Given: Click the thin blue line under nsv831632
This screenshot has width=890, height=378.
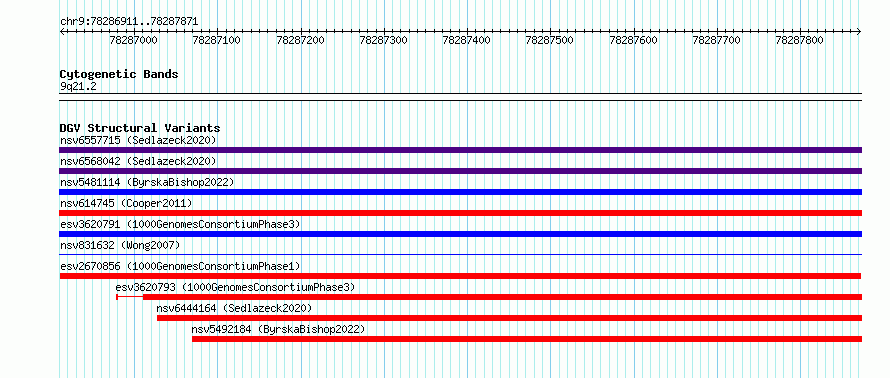Looking at the screenshot, I should pos(460,255).
